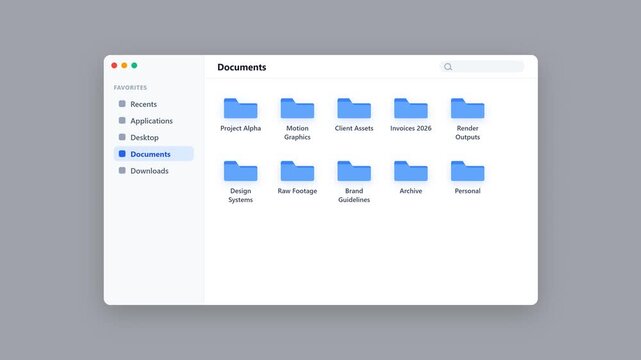
Task: Click the Recents sidebar square icon
Action: pyautogui.click(x=122, y=104)
